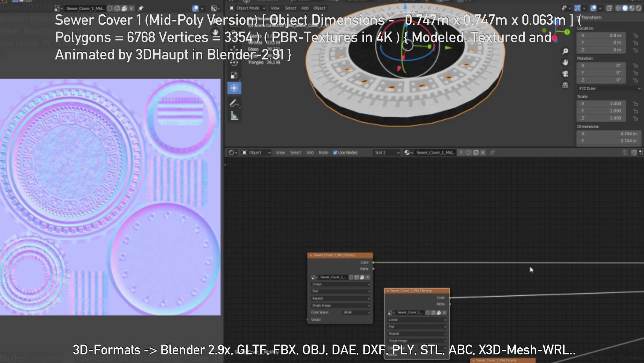Click the viewport pan hand gizmo
The image size is (644, 363).
[x=565, y=62]
